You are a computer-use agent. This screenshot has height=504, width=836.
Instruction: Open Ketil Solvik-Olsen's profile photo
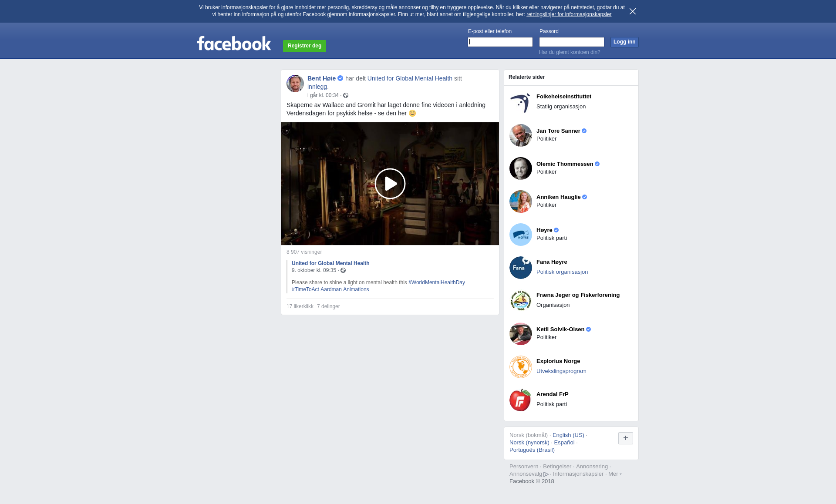(x=521, y=334)
